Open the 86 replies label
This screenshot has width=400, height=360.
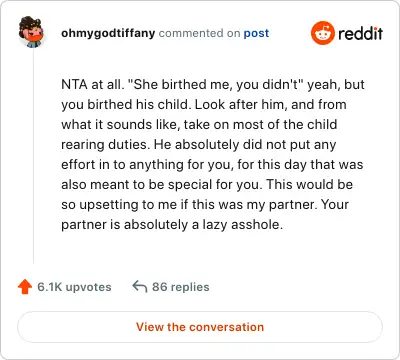(181, 287)
